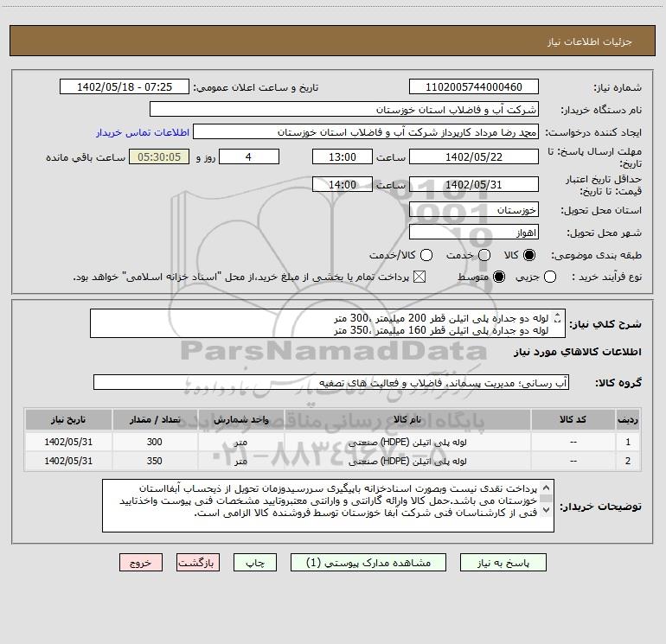Click row 1 need date 1402/05/31
This screenshot has width=666, height=644.
[68, 442]
